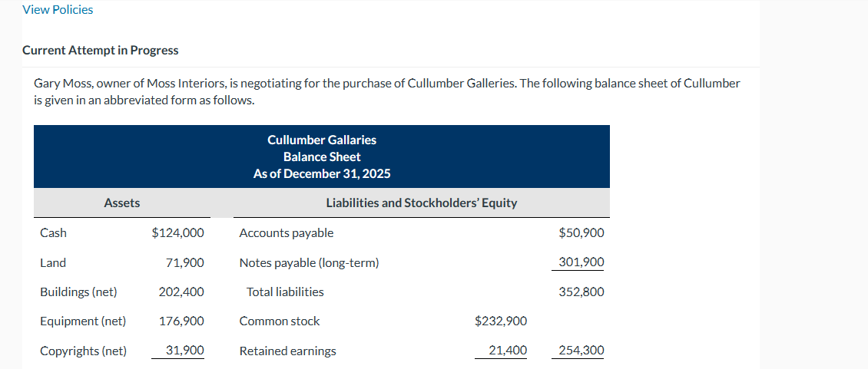Click the Notes payable (long-term) label
This screenshot has height=369, width=868.
309,262
